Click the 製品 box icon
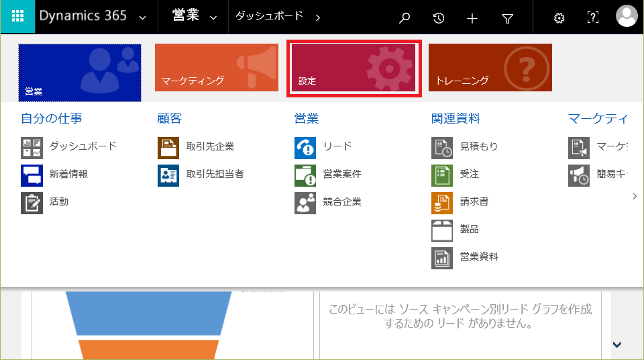This screenshot has height=360, width=644. point(442,231)
